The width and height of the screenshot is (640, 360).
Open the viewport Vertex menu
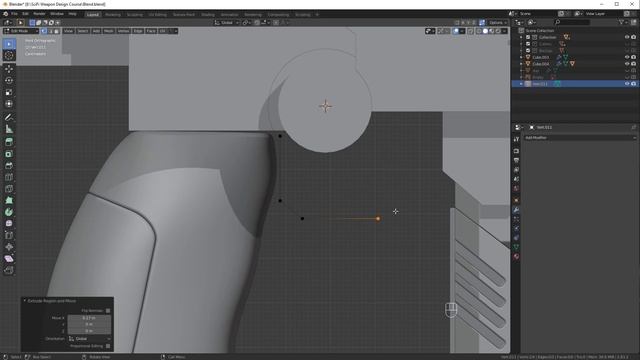(123, 31)
